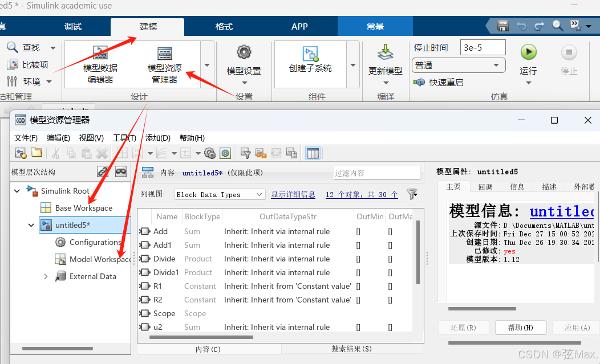Image resolution: width=600 pixels, height=364 pixels.
Task: Expand the 更新模型 dropdown arrow
Action: click(x=386, y=83)
